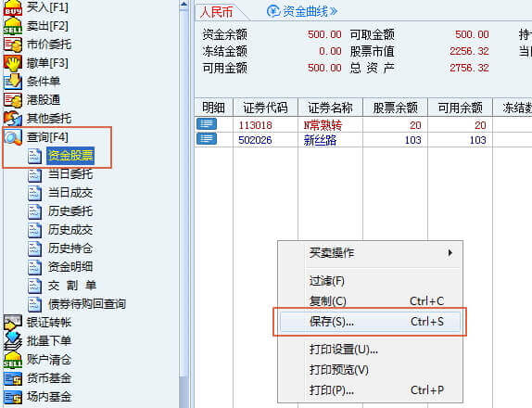Choose 保存(S)... from the context menu
This screenshot has width=532, height=408.
click(370, 322)
